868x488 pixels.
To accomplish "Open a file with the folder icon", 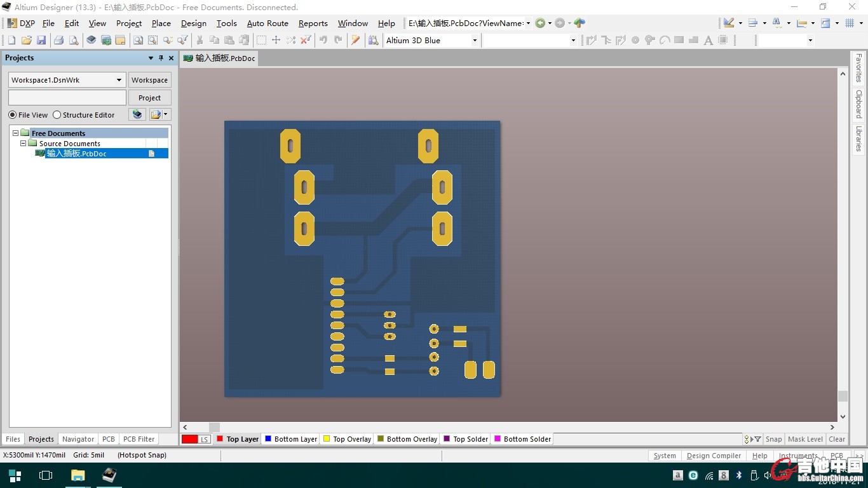I will tap(27, 40).
